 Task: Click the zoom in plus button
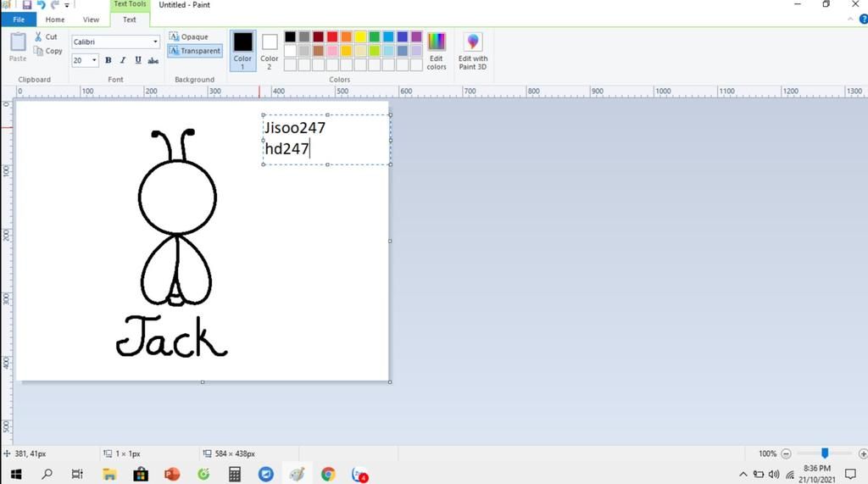(862, 453)
